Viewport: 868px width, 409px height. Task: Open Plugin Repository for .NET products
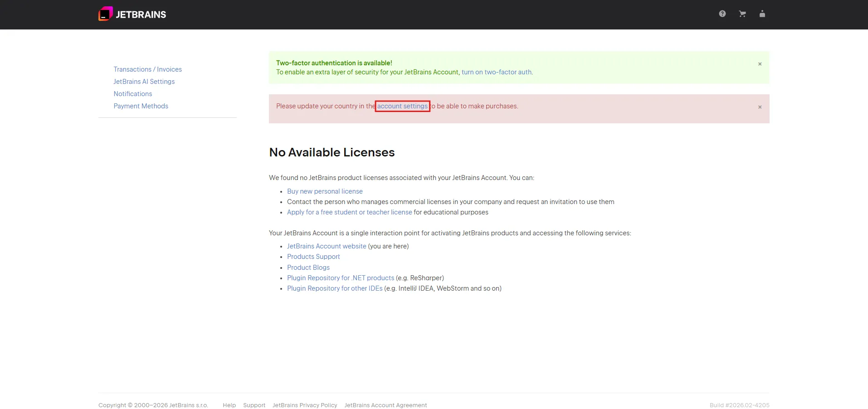click(341, 278)
